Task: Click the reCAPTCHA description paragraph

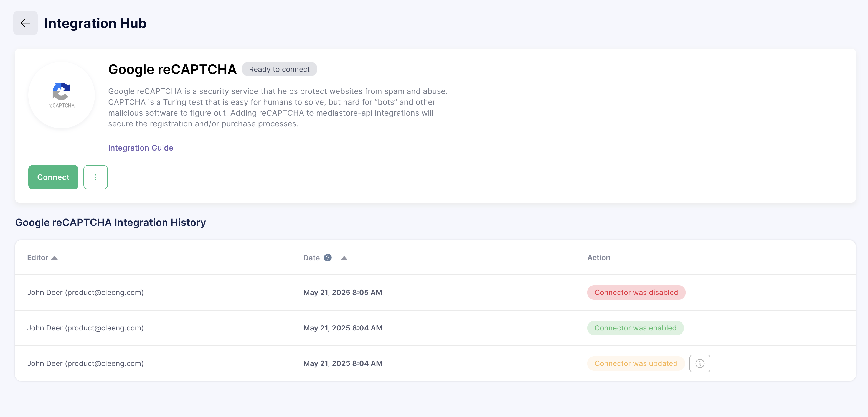Action: (278, 108)
